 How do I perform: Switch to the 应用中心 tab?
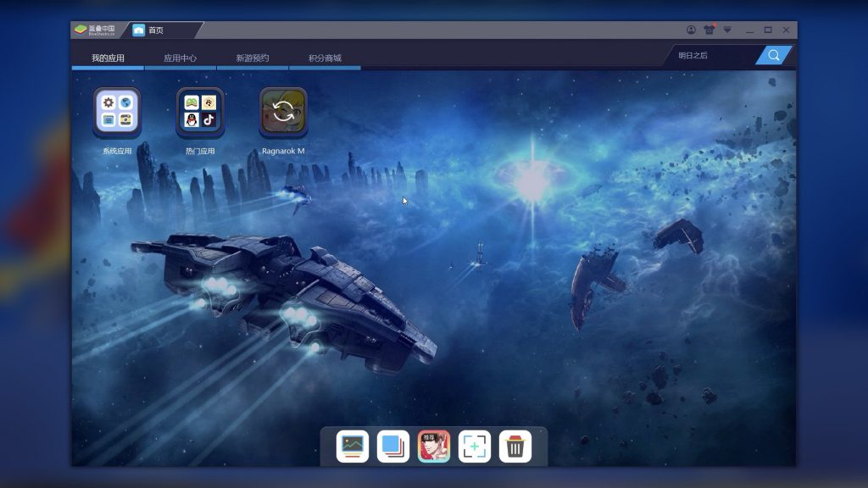pos(180,58)
